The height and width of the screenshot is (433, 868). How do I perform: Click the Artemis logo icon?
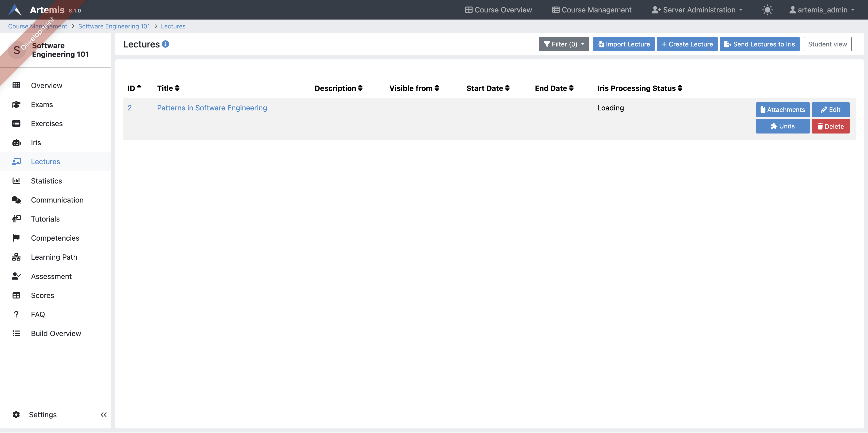[x=15, y=10]
